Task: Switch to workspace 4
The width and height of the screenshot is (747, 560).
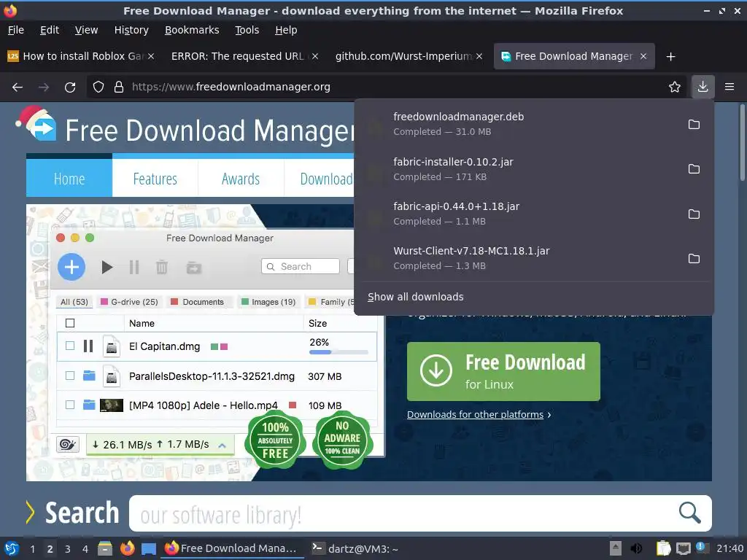Action: coord(85,549)
